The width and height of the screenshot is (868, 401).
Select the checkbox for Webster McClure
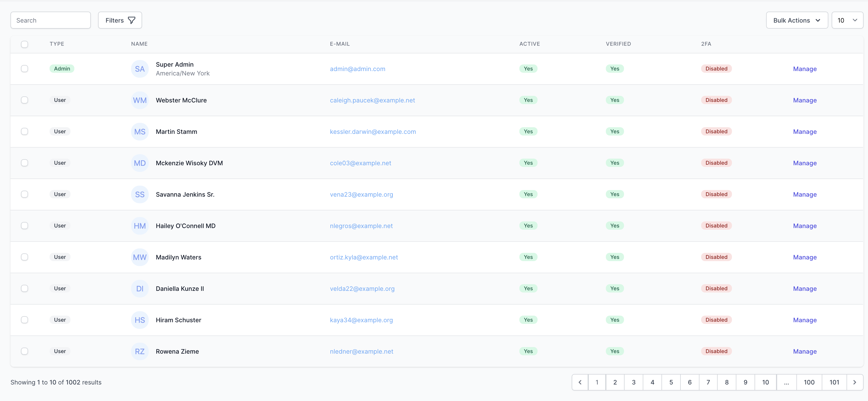[x=24, y=100]
